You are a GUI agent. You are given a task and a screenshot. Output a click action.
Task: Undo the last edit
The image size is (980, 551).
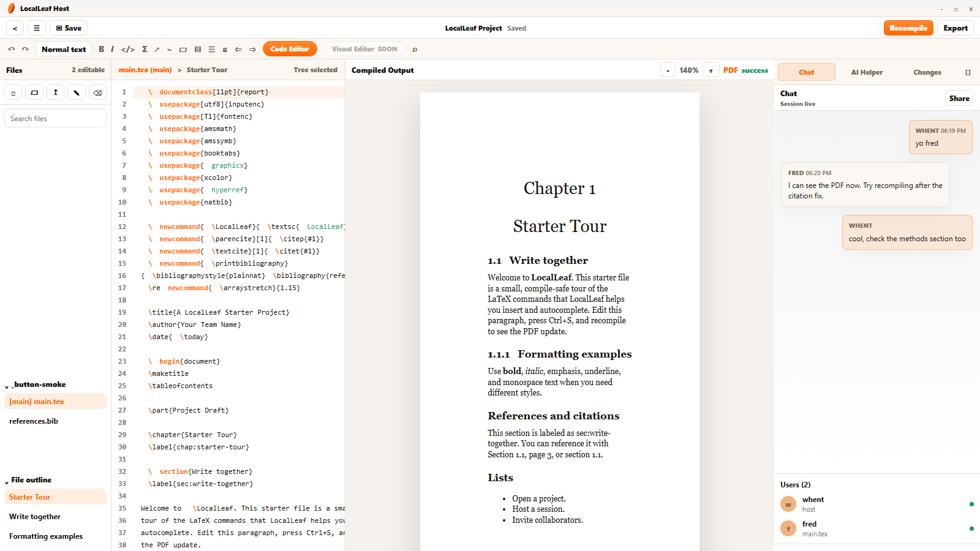pos(11,49)
